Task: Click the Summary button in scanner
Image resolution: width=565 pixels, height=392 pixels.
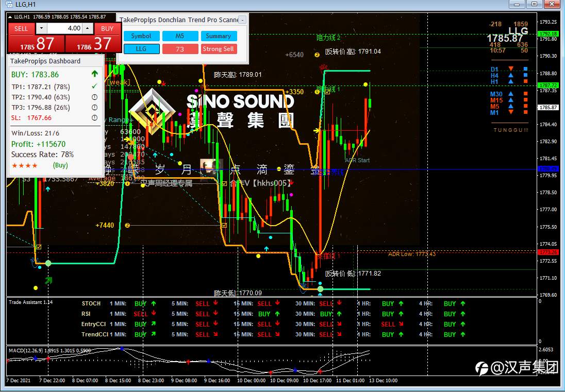Action: (x=219, y=36)
